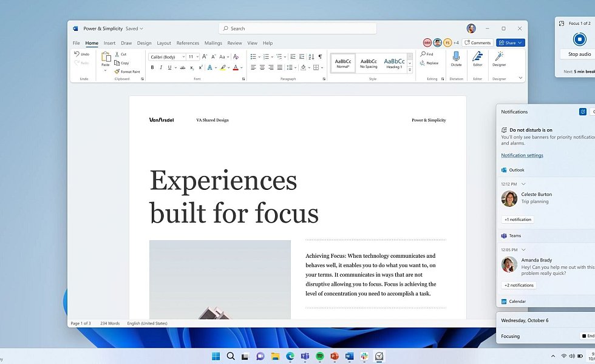This screenshot has width=595, height=364.
Task: Click Stop audio in Focus panel
Action: coord(579,54)
